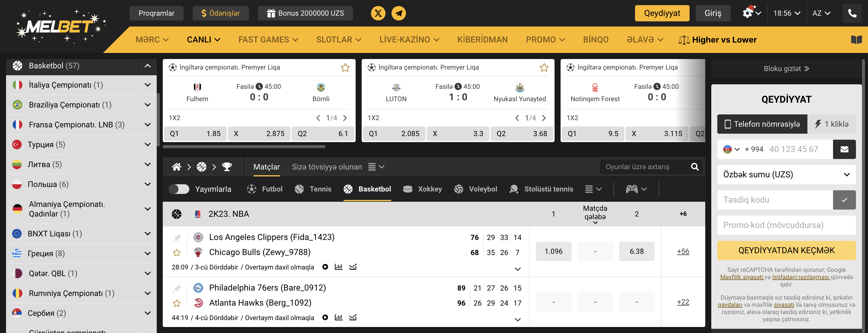868x333 pixels.
Task: Expand Греция (8) league
Action: pyautogui.click(x=147, y=253)
